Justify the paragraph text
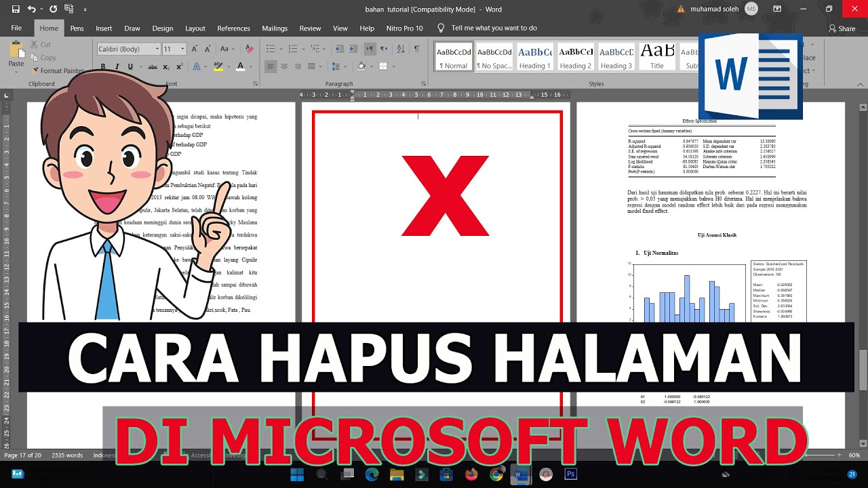Screen dimensions: 868x488 pos(311,66)
